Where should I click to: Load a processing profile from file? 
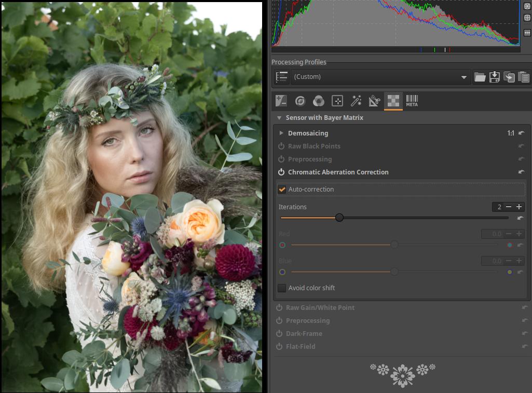coord(480,77)
